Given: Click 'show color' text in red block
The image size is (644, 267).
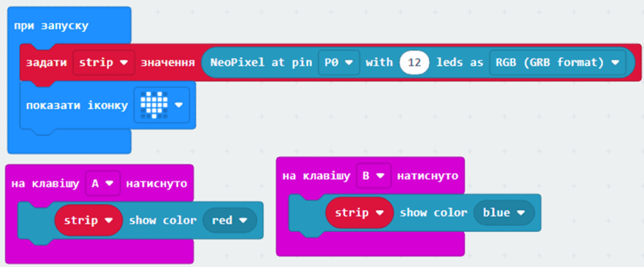Looking at the screenshot, I should (162, 220).
